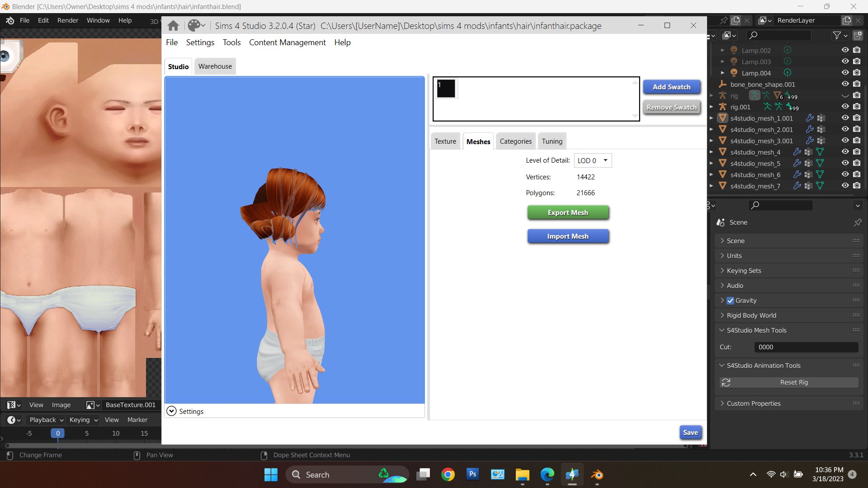Click the pin icon in Scene properties
868x488 pixels.
(858, 222)
